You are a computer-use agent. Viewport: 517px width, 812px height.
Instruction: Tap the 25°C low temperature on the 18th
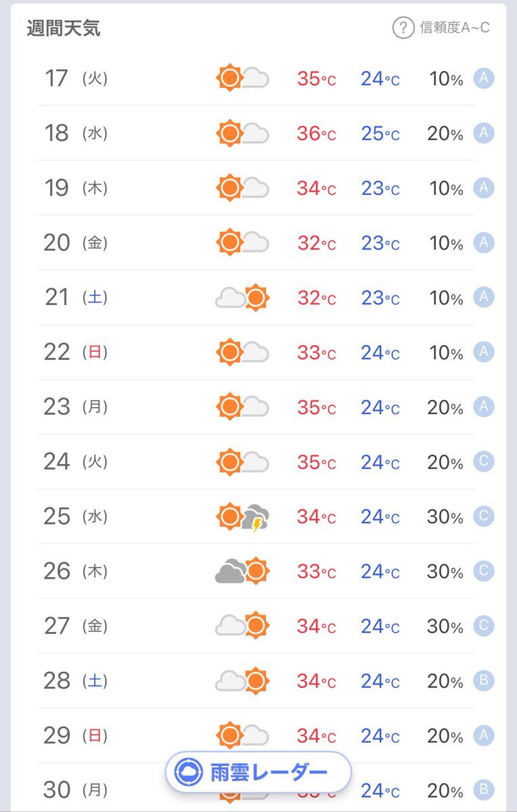tap(380, 133)
